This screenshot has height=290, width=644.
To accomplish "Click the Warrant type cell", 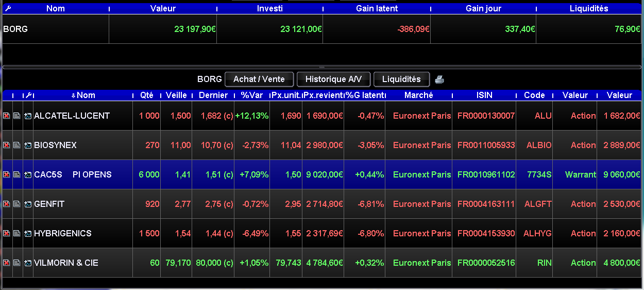I will [575, 175].
